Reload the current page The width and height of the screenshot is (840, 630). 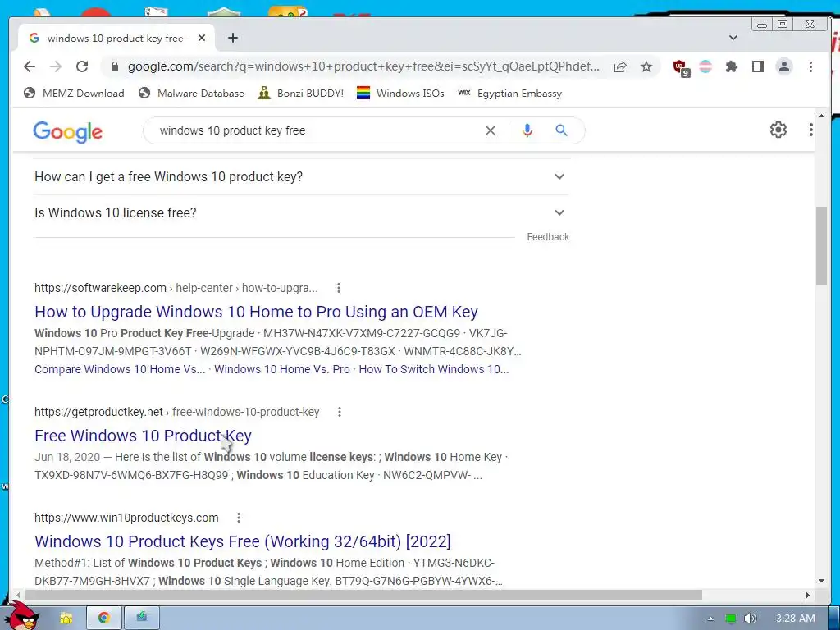tap(82, 66)
